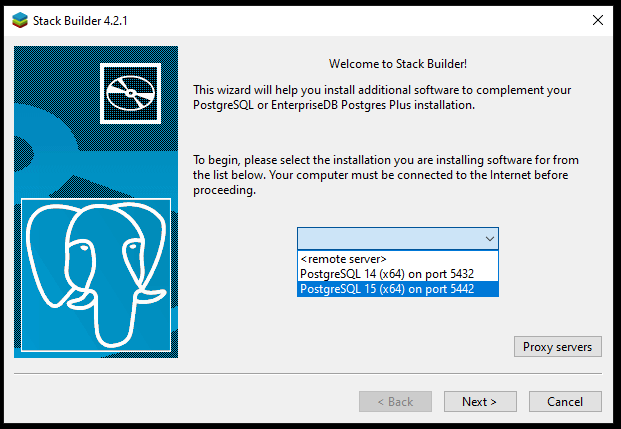Cancel the Stack Builder wizard
Screen dimensions: 621x429
565,402
